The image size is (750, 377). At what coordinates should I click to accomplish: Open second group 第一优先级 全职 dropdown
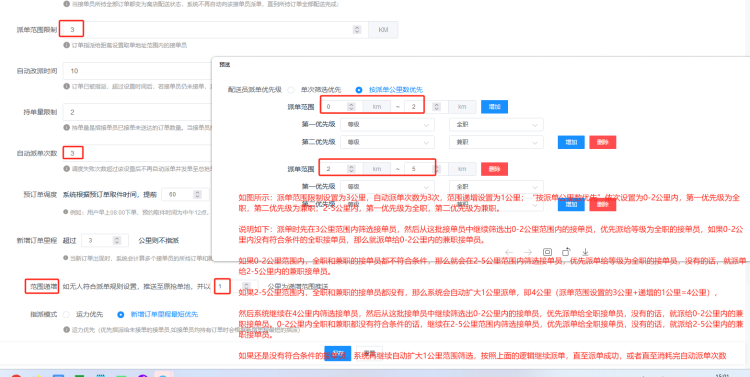496,187
